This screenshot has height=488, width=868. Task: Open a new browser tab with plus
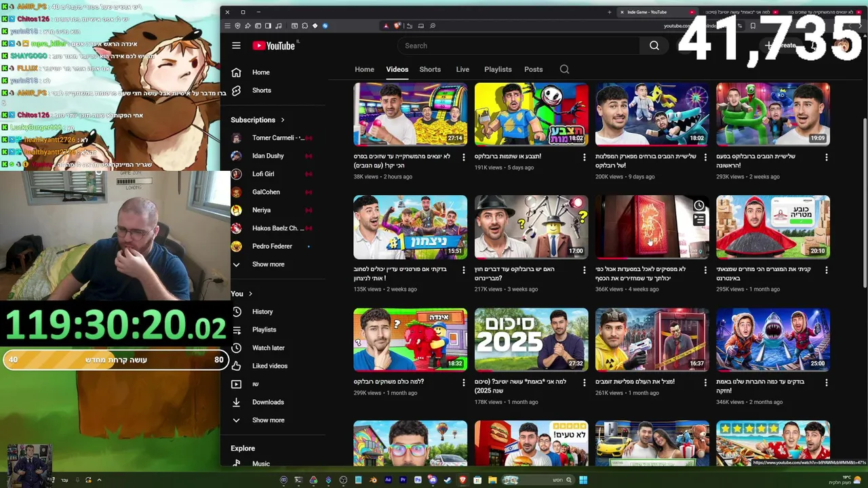tap(610, 12)
